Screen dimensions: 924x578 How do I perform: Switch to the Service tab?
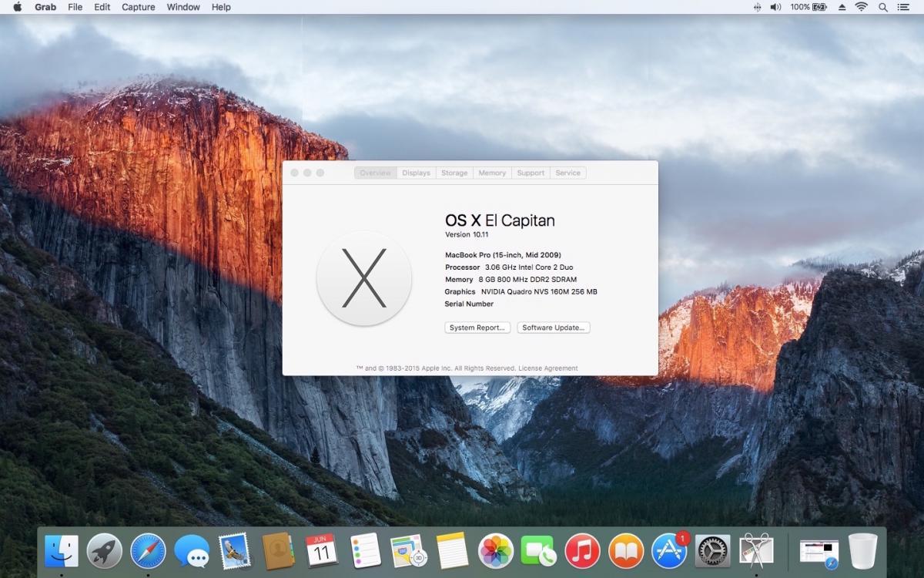(x=568, y=173)
